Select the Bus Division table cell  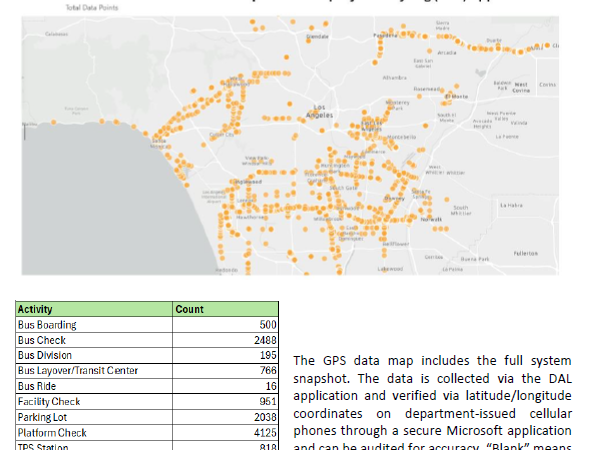tap(47, 355)
